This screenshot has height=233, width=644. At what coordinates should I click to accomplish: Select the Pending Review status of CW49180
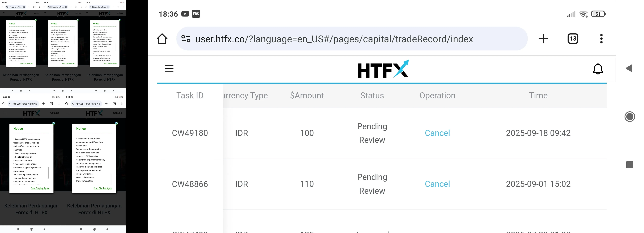pyautogui.click(x=372, y=133)
